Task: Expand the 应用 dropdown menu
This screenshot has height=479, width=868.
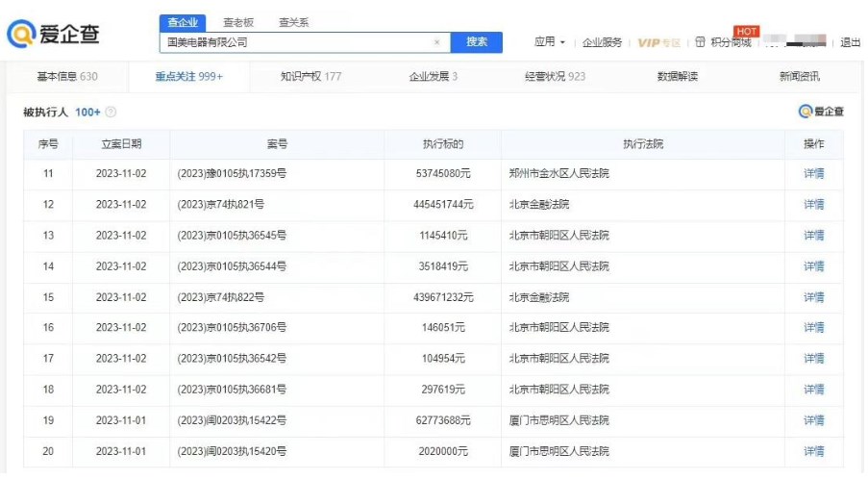Action: pos(549,42)
